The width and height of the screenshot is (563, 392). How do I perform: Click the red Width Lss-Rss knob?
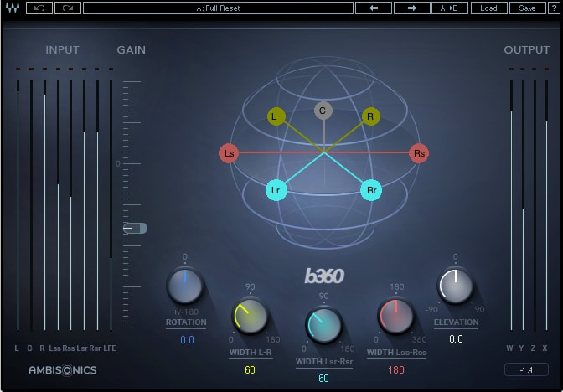pyautogui.click(x=395, y=316)
